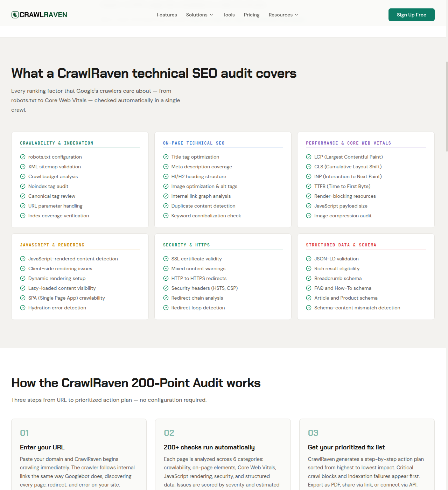Viewport: 448px width, 490px height.
Task: Open the Features nav link
Action: 167,15
